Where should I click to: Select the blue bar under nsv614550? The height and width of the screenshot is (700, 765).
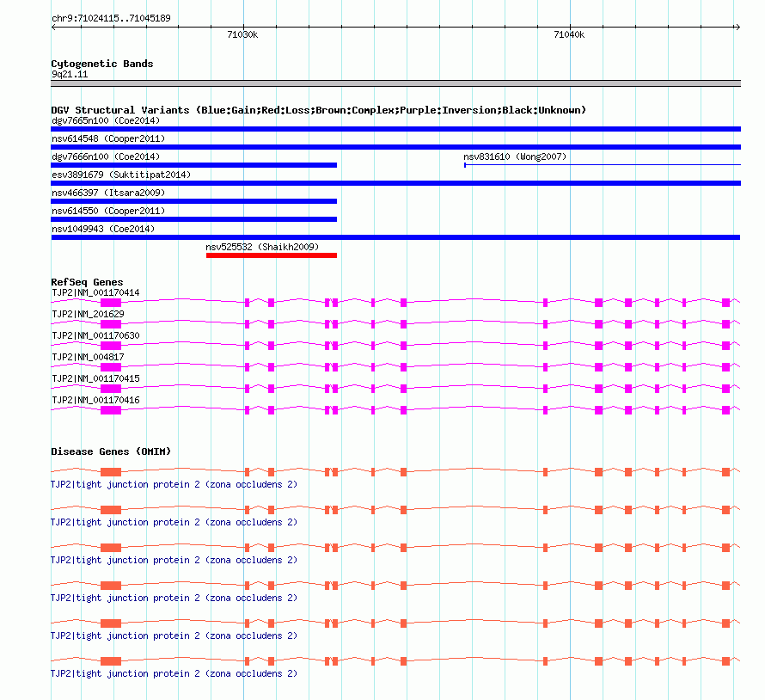coord(193,219)
